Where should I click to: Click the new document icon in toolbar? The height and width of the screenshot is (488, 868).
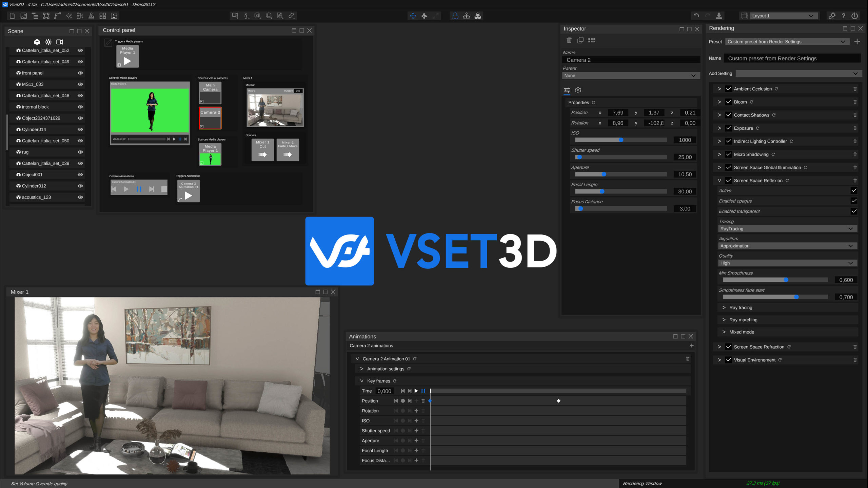click(x=13, y=16)
